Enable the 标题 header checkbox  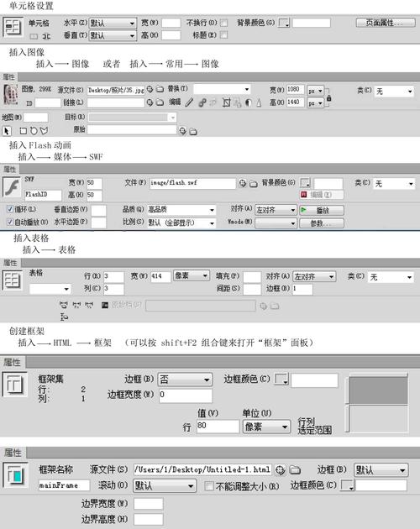click(x=223, y=35)
